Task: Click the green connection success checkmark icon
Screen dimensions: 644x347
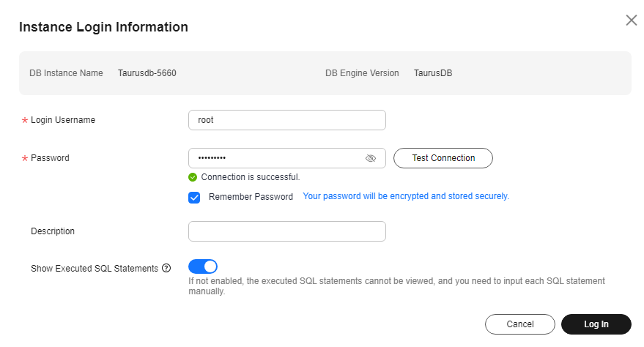Action: [193, 177]
